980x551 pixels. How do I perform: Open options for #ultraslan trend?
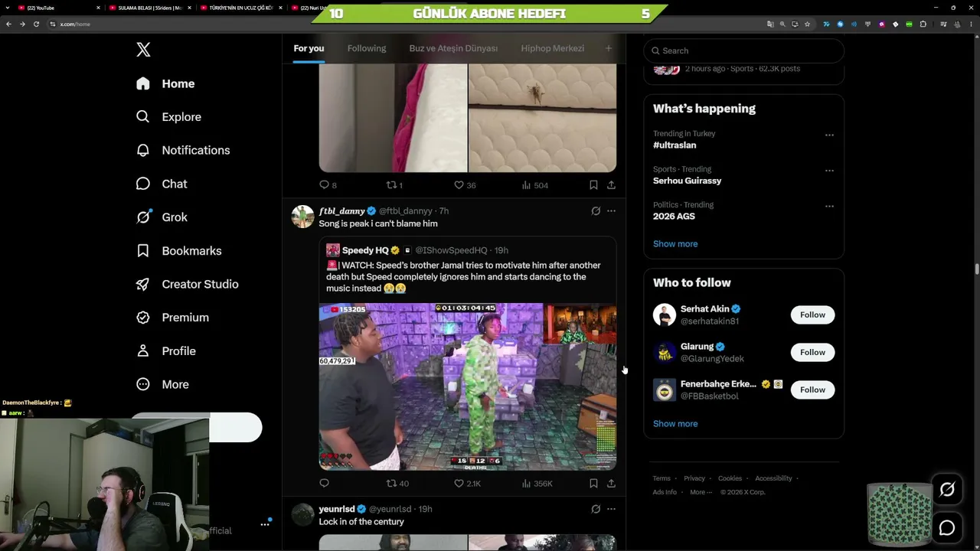tap(829, 135)
